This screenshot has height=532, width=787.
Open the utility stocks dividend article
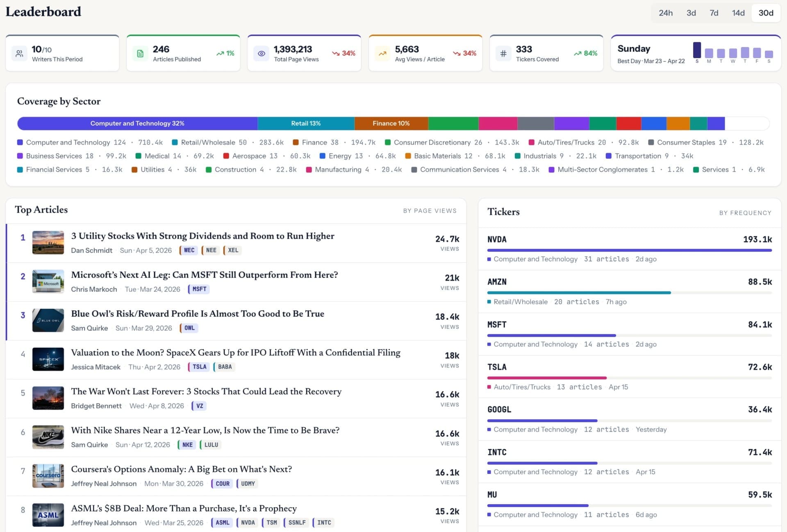pyautogui.click(x=202, y=236)
